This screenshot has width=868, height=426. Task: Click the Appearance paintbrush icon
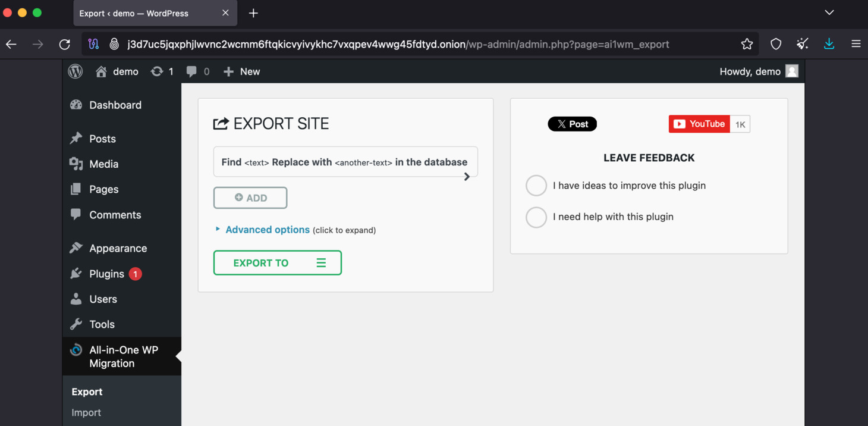(76, 248)
